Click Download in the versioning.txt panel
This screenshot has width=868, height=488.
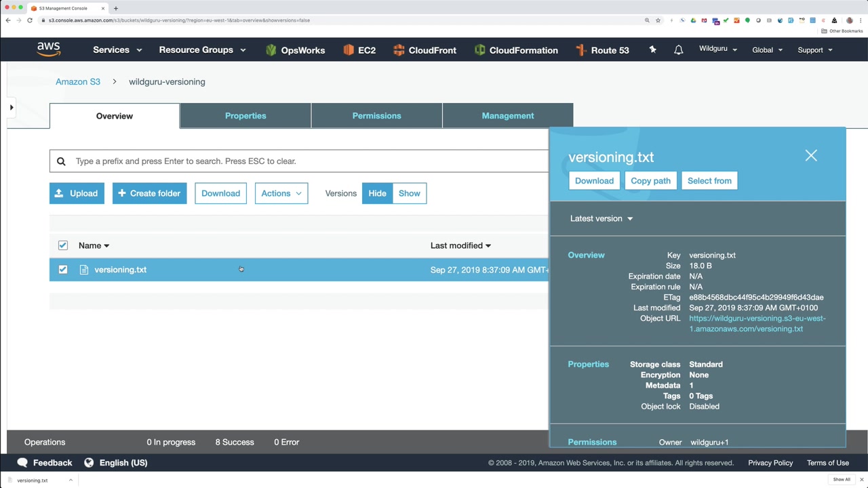click(594, 181)
